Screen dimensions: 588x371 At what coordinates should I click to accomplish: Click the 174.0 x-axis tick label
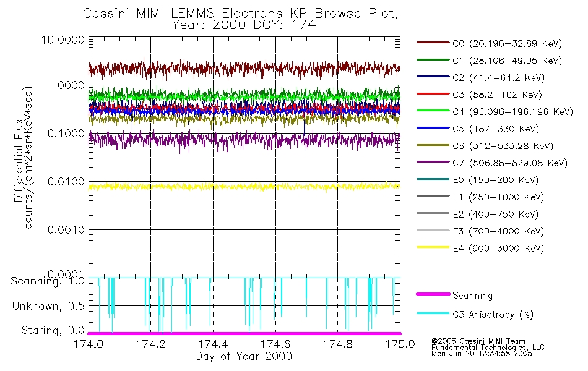(89, 344)
